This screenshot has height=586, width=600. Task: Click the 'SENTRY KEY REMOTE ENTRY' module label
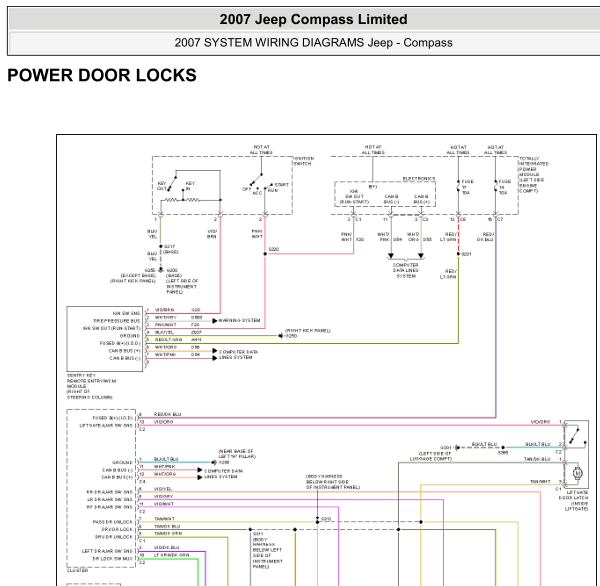pyautogui.click(x=91, y=386)
